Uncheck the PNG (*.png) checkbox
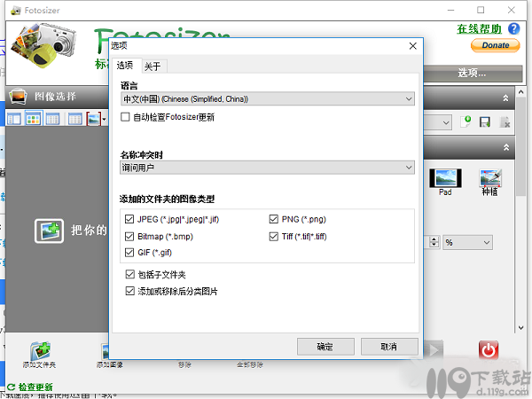 click(x=273, y=219)
